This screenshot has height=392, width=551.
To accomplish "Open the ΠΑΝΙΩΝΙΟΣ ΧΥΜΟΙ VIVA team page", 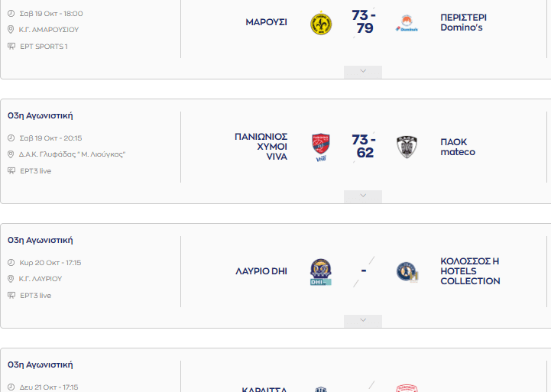I will point(261,147).
